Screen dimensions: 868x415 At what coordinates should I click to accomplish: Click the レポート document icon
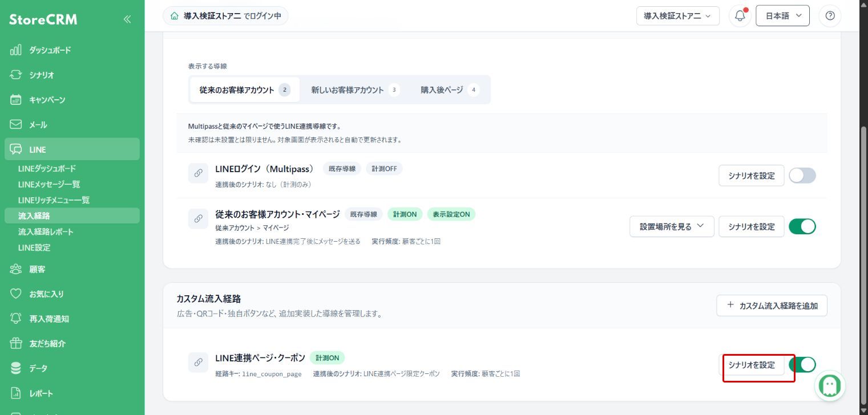[x=16, y=393]
